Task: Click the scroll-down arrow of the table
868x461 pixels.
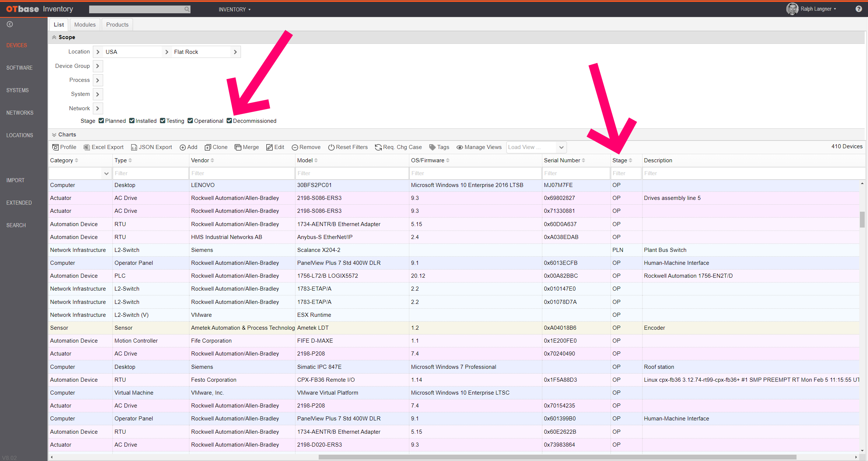Action: tap(862, 451)
